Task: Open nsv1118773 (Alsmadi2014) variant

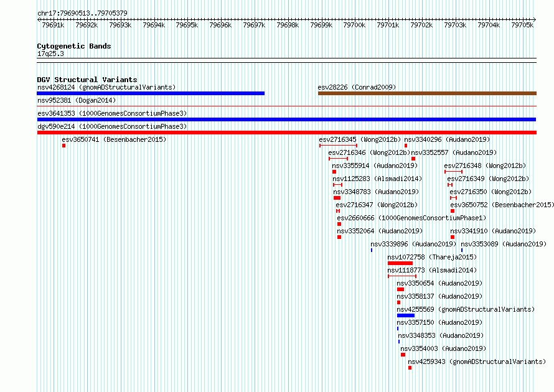Action: pos(432,270)
